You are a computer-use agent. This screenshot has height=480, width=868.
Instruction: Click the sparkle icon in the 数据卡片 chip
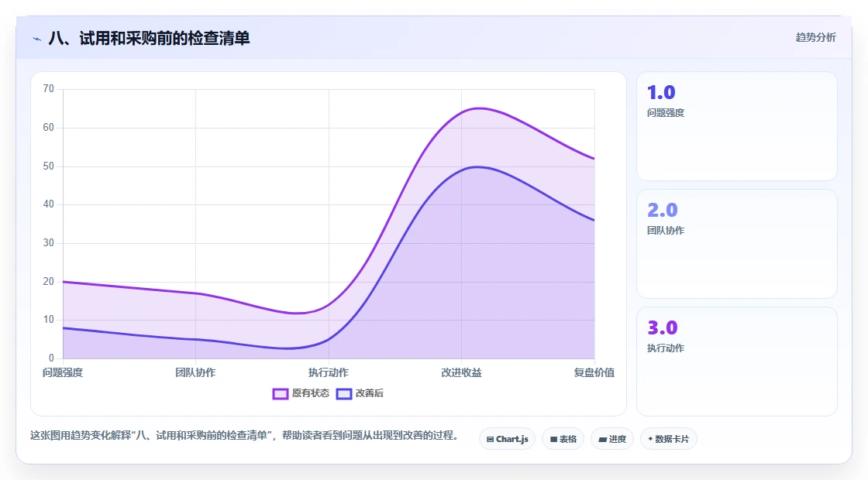pyautogui.click(x=650, y=439)
